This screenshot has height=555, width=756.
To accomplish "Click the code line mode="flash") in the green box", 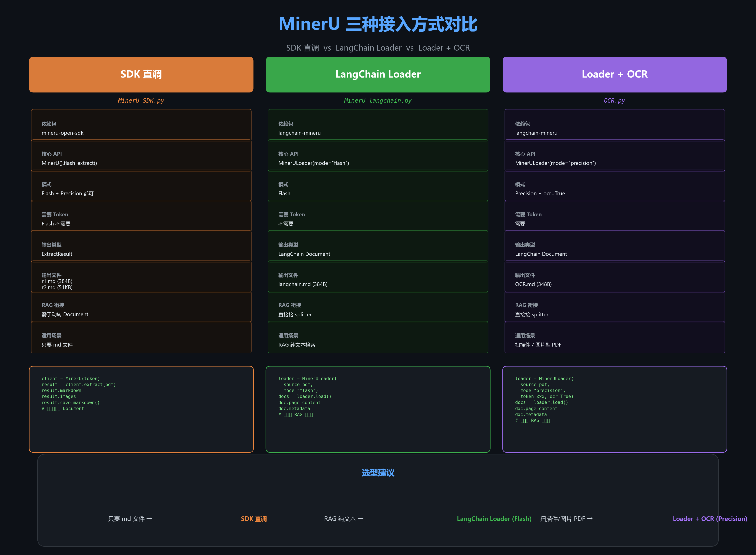I will coord(301,391).
